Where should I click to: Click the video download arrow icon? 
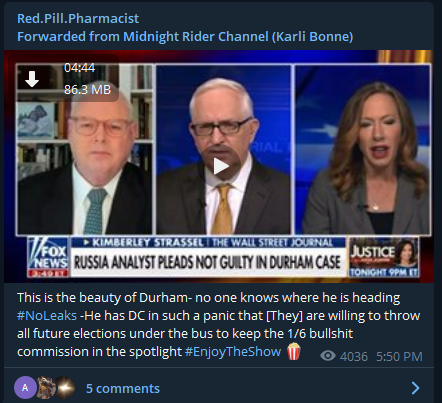(x=32, y=79)
